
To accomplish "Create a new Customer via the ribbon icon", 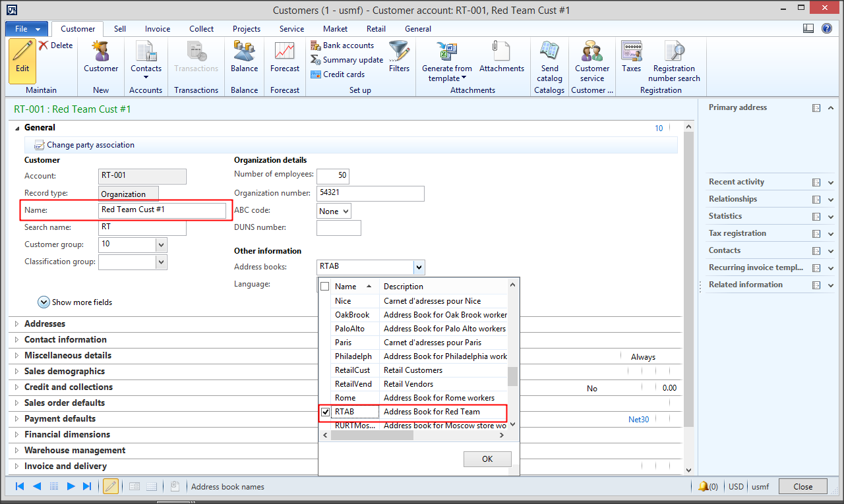I will pyautogui.click(x=100, y=59).
